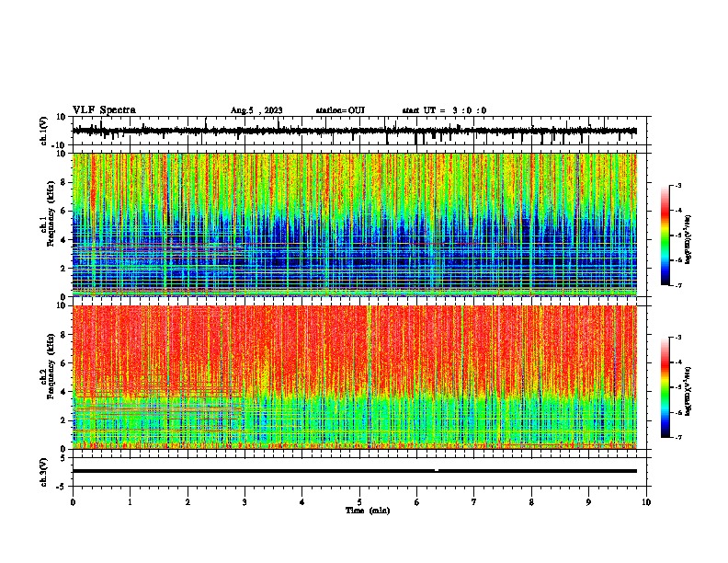Click the "Aug.5 , 2023" date label
The image size is (728, 563).
(256, 110)
